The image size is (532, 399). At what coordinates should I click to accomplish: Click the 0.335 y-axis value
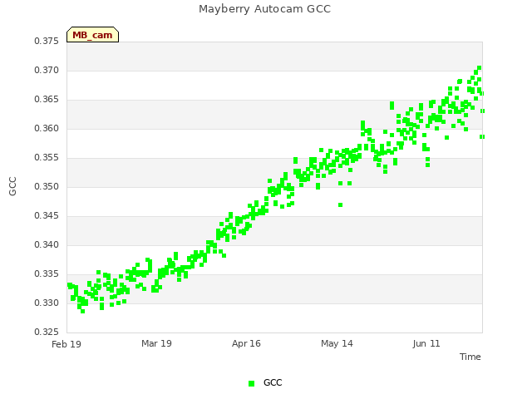[x=47, y=273]
